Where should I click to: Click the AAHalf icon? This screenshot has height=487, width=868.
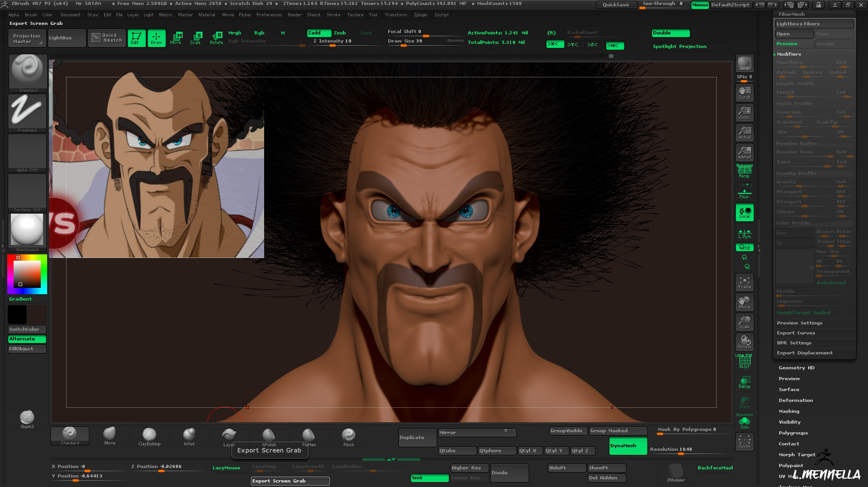pyautogui.click(x=744, y=152)
